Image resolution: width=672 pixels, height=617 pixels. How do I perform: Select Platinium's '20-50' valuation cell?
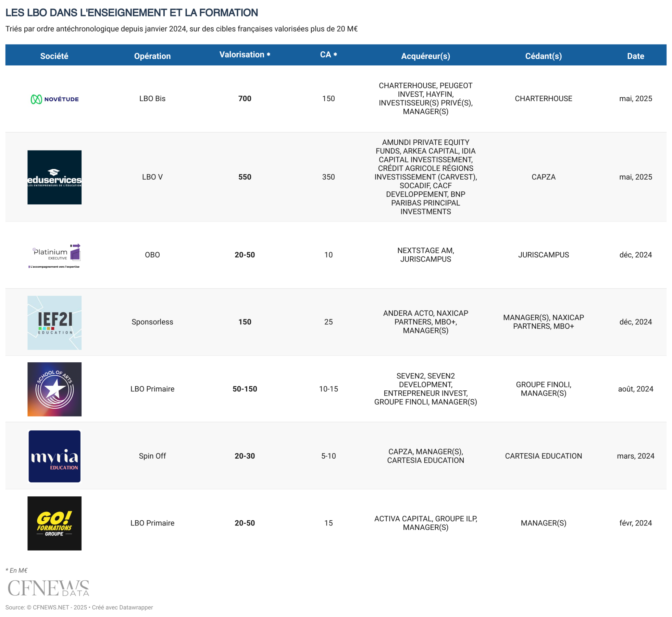(x=245, y=255)
